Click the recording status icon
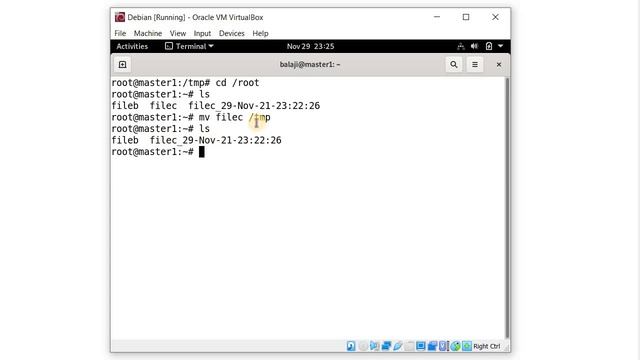The height and width of the screenshot is (360, 640). 432,346
